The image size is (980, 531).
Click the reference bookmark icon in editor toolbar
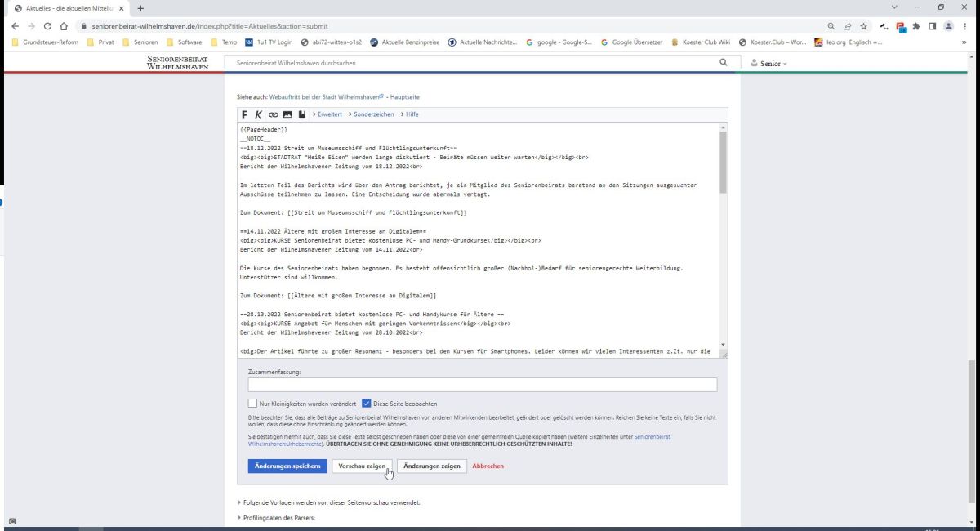point(301,114)
